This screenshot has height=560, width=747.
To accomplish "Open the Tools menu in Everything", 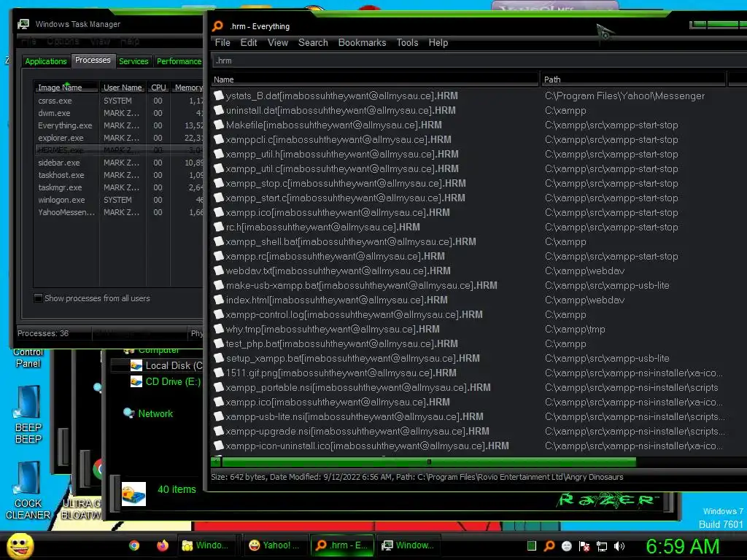I will pyautogui.click(x=407, y=43).
